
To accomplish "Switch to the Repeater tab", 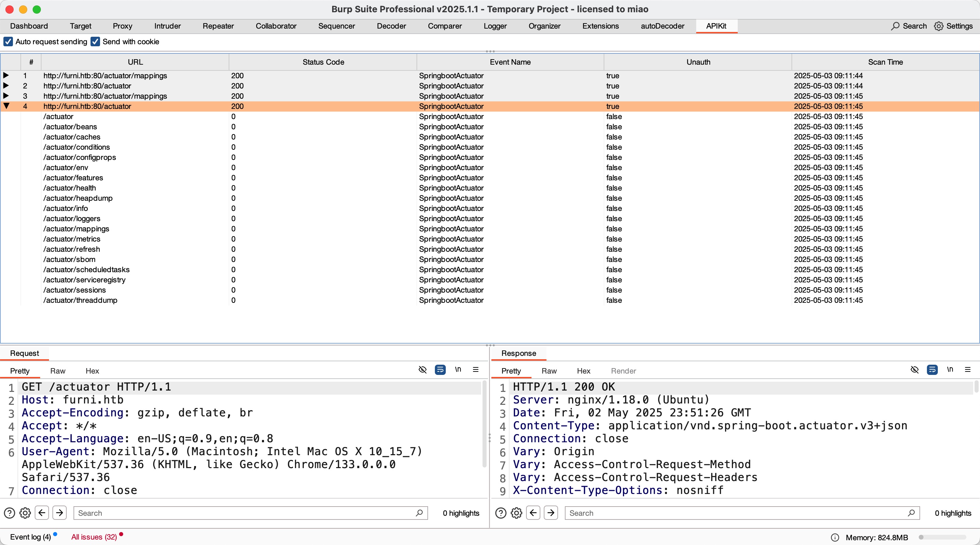I will tap(218, 26).
